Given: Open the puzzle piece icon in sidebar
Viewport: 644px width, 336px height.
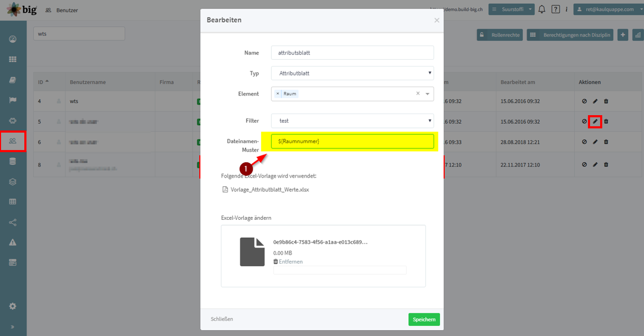Looking at the screenshot, I should [x=13, y=120].
